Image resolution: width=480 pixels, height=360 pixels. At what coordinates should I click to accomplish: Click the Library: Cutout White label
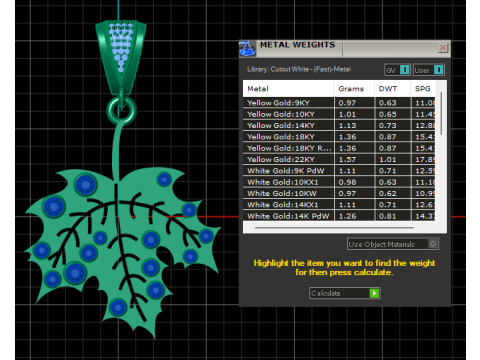point(299,69)
